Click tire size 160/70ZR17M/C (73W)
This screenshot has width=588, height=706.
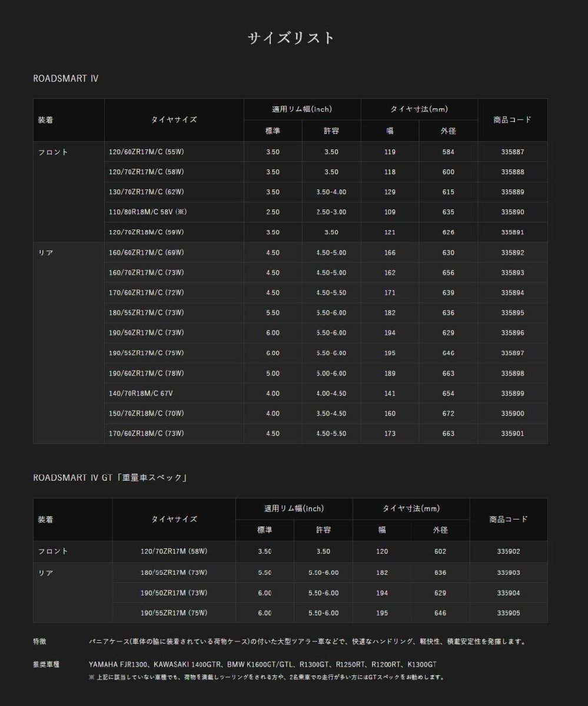tap(147, 272)
